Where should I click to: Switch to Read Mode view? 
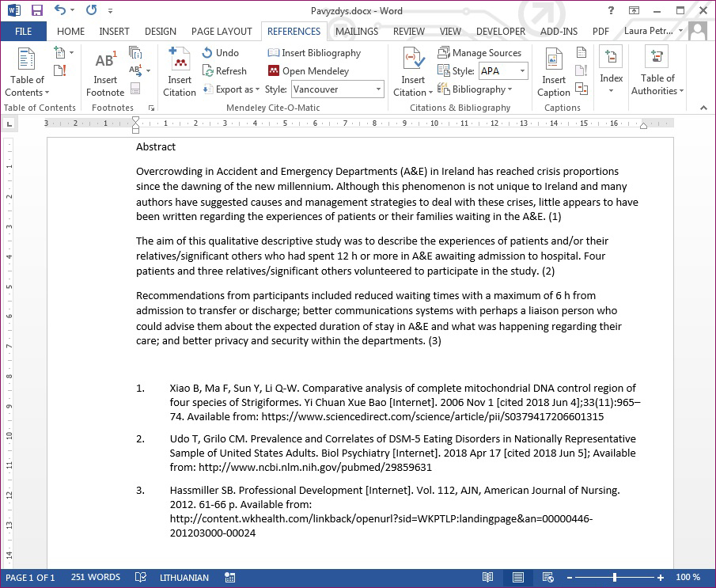coord(488,578)
